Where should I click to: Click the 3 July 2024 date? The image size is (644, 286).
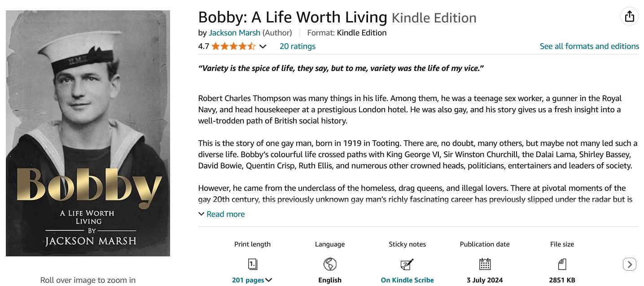[x=485, y=280]
